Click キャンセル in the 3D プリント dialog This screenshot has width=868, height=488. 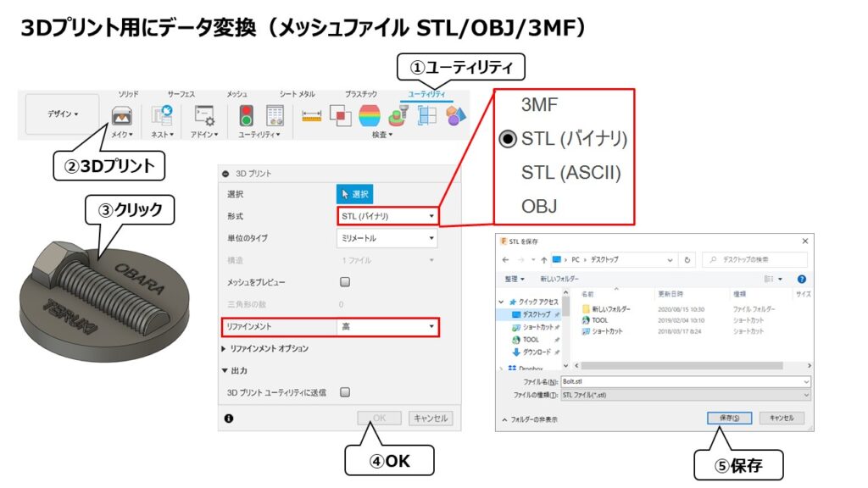(430, 417)
